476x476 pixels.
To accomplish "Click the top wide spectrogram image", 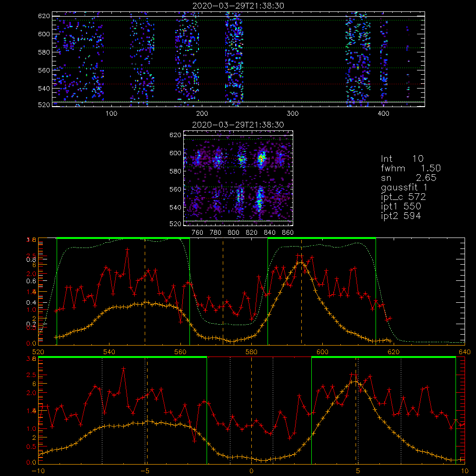I will 238,59.
